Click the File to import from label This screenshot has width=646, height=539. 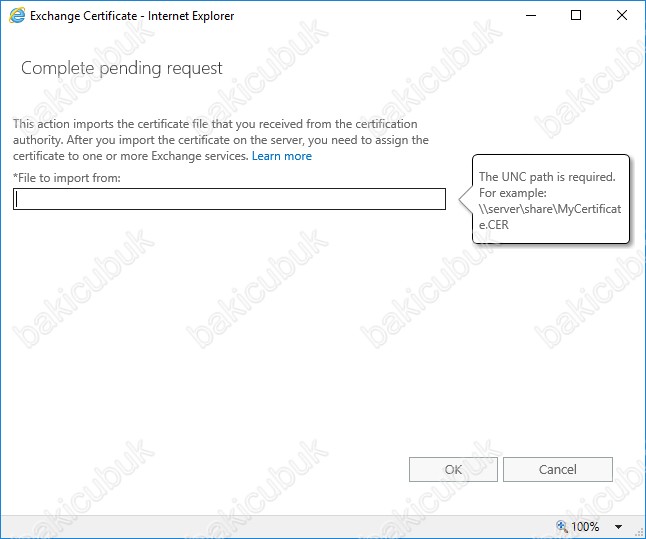pyautogui.click(x=67, y=178)
